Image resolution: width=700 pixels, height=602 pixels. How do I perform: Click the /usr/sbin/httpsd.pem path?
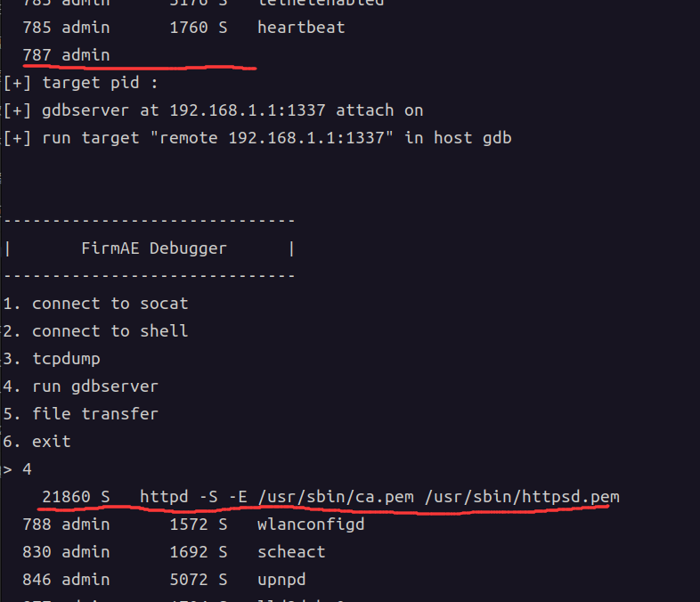click(522, 496)
